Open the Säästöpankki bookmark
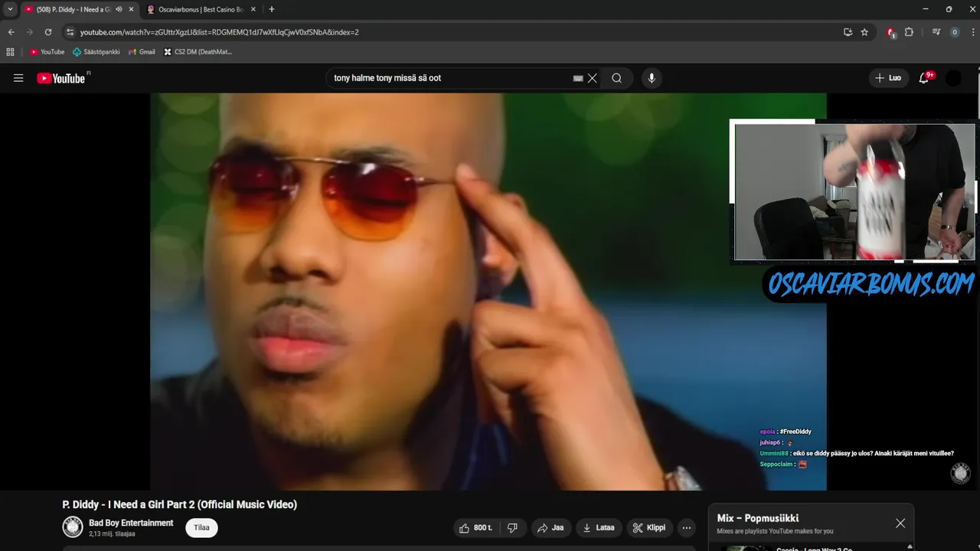Screen dimensions: 980x551 tap(96, 52)
